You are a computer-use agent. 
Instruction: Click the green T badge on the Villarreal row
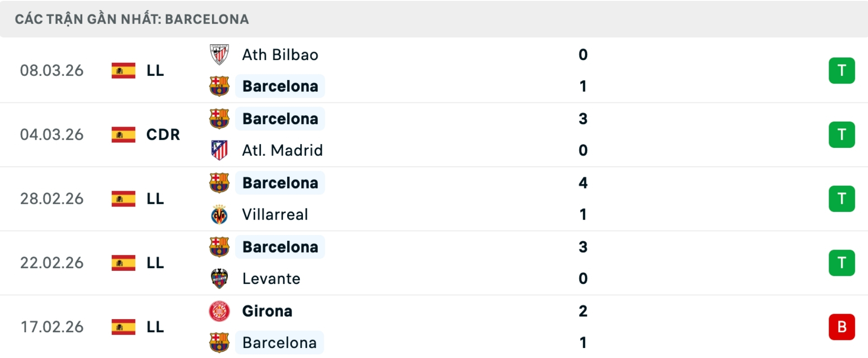842,198
